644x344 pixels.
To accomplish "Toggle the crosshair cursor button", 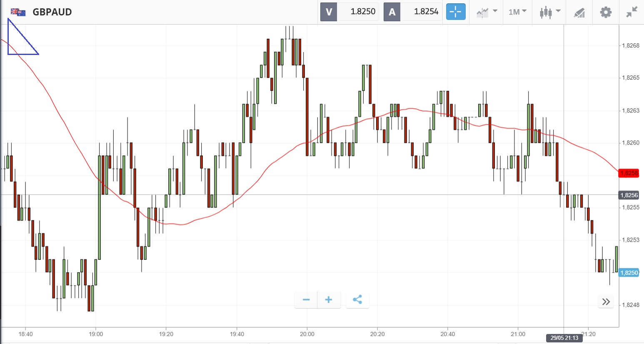I will coord(455,12).
